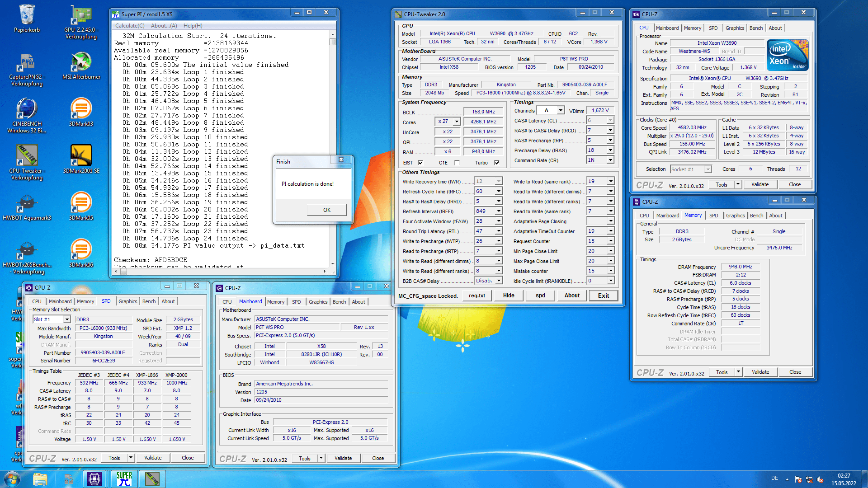Screen dimensions: 868x488
Task: Click the muted speaker tray icon
Action: coord(820,479)
